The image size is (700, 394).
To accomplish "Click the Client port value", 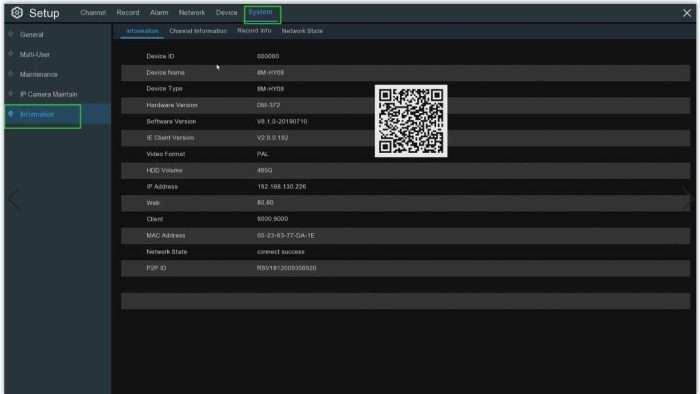I will coord(272,219).
